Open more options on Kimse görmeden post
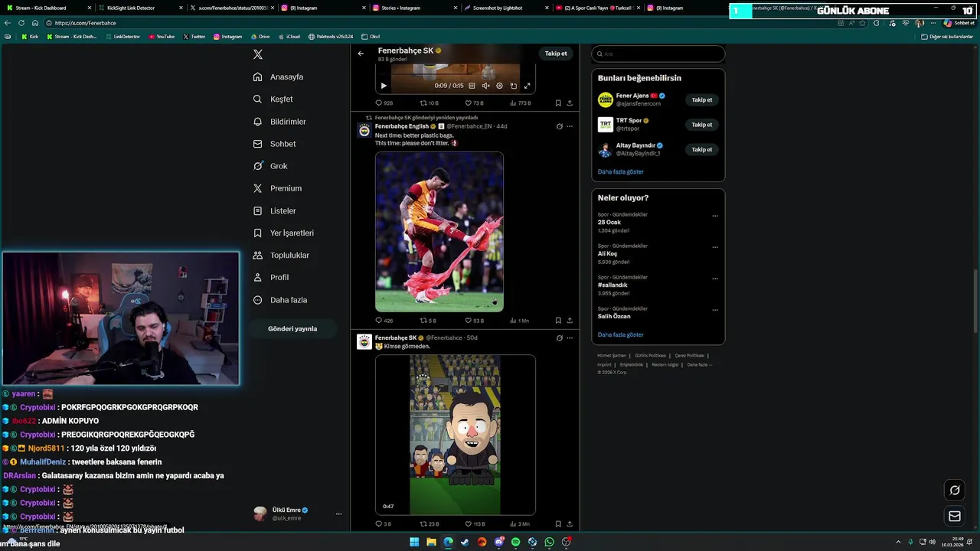 (570, 337)
